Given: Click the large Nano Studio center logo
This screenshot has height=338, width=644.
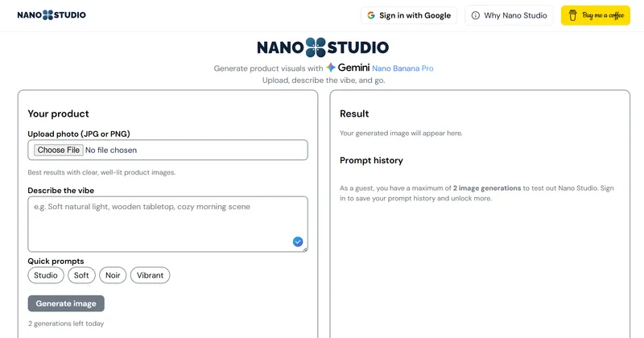Looking at the screenshot, I should pos(323,47).
